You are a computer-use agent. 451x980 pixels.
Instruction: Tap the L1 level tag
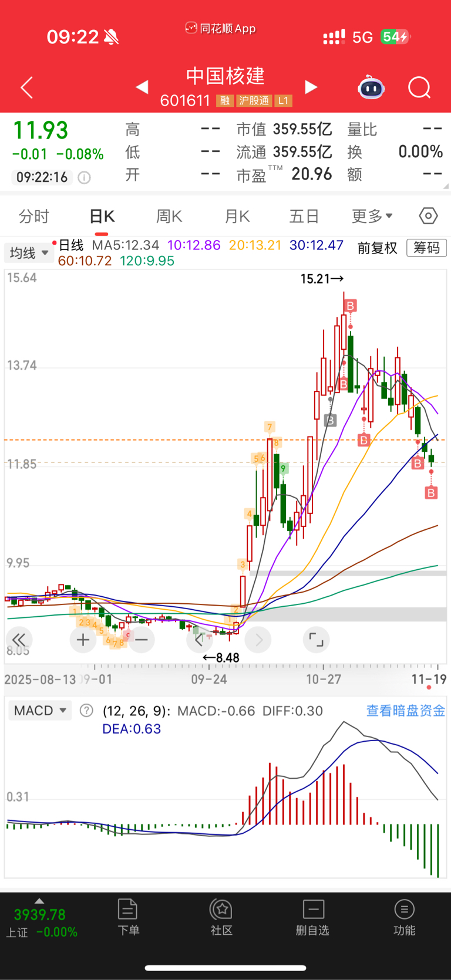[x=284, y=101]
